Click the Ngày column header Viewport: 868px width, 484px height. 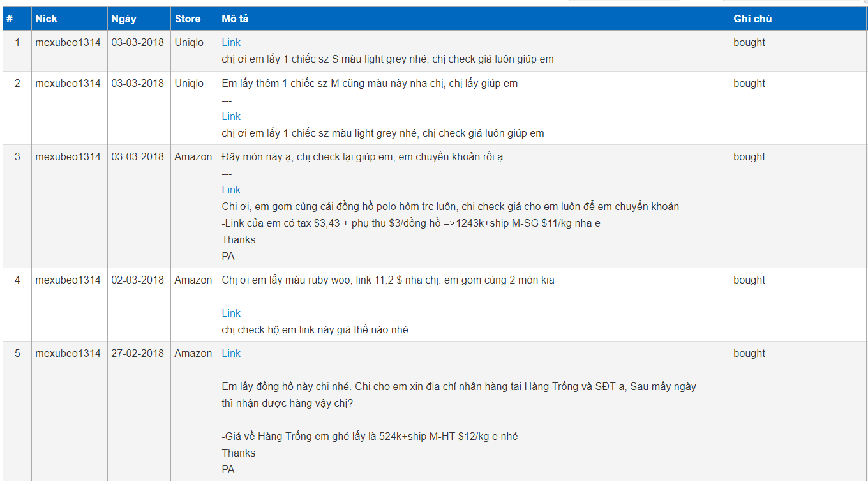click(123, 19)
